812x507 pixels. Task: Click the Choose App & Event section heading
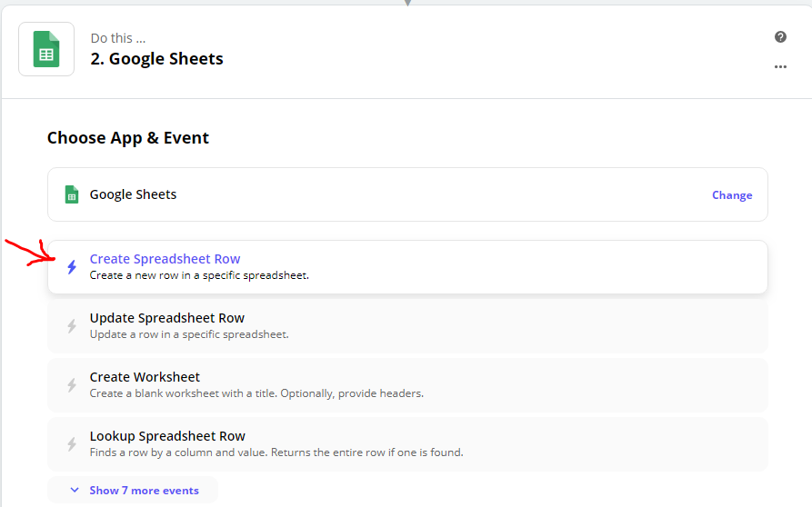coord(128,138)
